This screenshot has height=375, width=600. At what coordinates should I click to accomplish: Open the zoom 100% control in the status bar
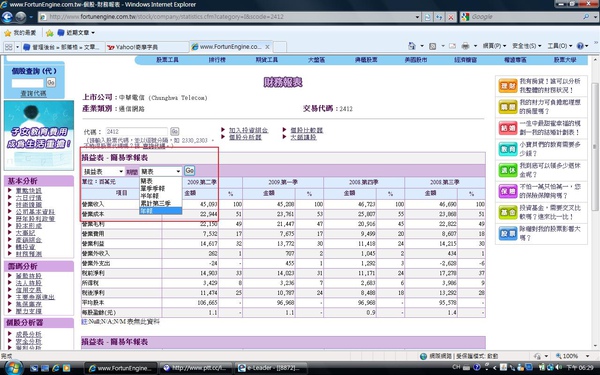coord(572,356)
